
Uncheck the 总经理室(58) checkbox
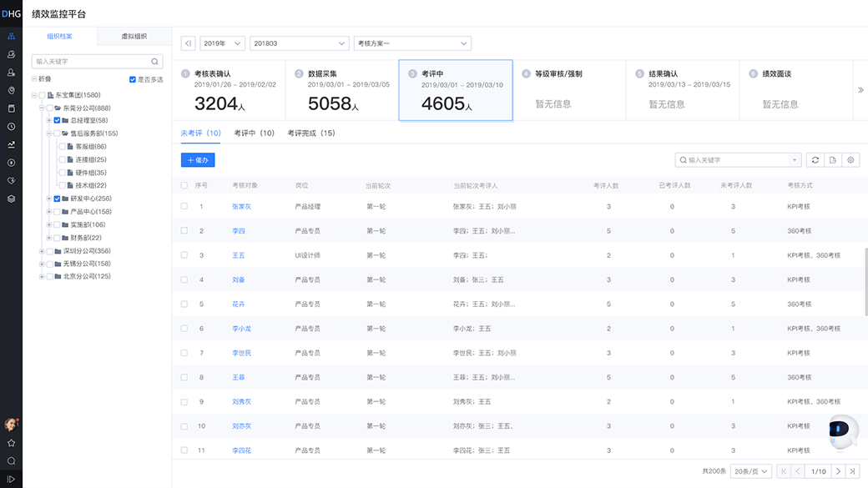pyautogui.click(x=57, y=120)
